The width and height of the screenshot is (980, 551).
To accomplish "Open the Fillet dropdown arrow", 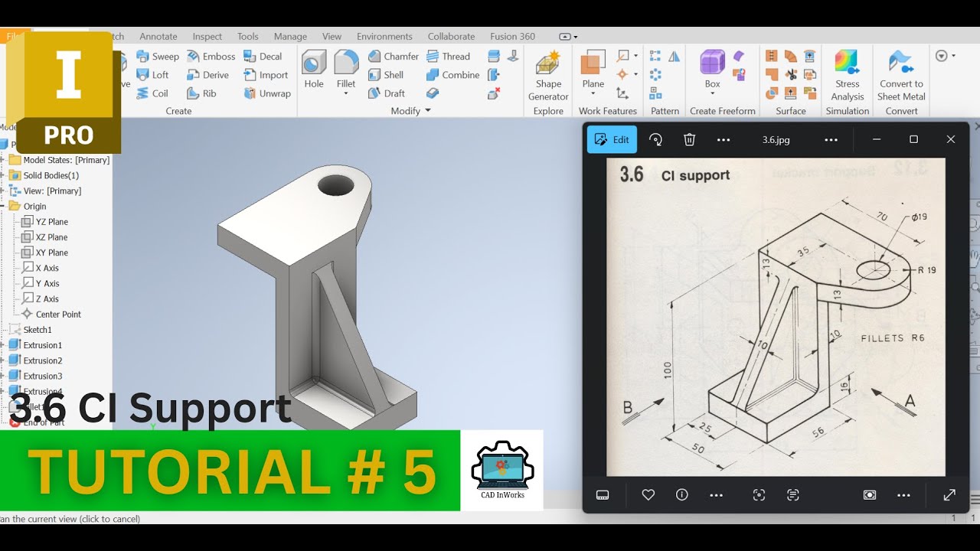I will pyautogui.click(x=346, y=93).
